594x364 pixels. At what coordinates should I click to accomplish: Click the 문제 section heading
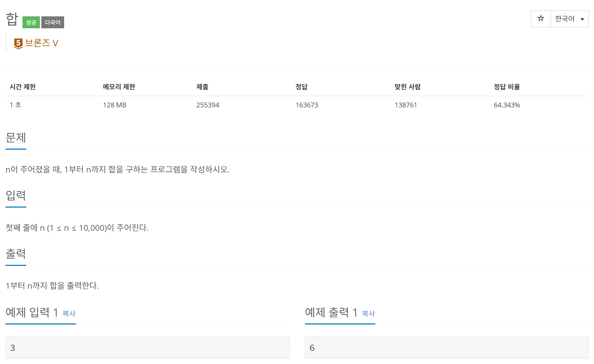pyautogui.click(x=16, y=138)
